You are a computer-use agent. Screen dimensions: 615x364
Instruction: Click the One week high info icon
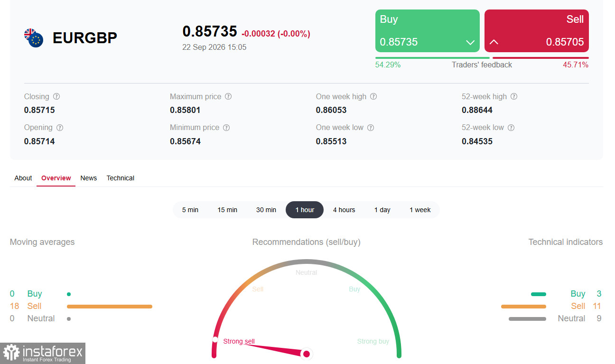pos(373,96)
